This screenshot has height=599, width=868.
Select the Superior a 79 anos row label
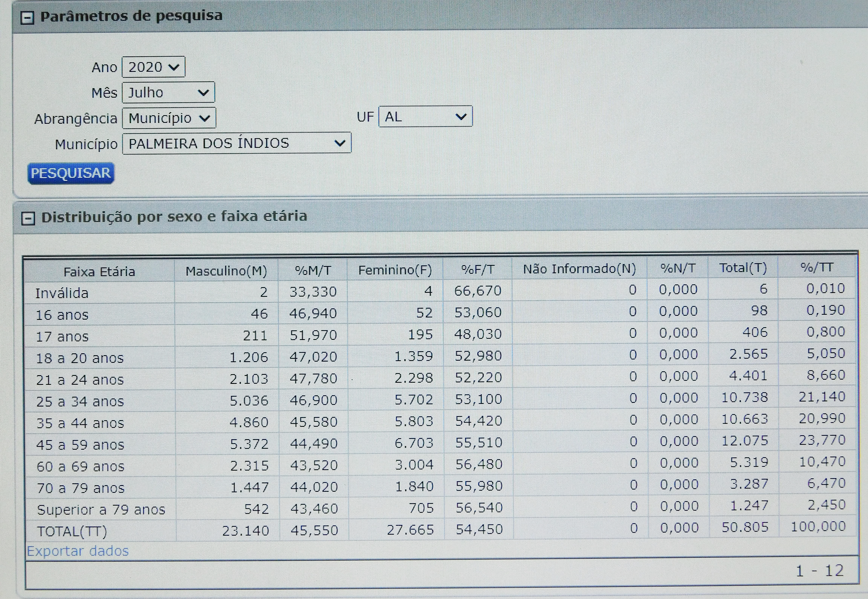pyautogui.click(x=101, y=510)
